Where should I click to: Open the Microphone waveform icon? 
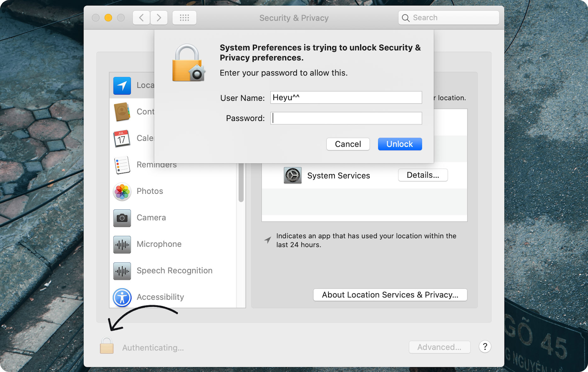(x=122, y=244)
